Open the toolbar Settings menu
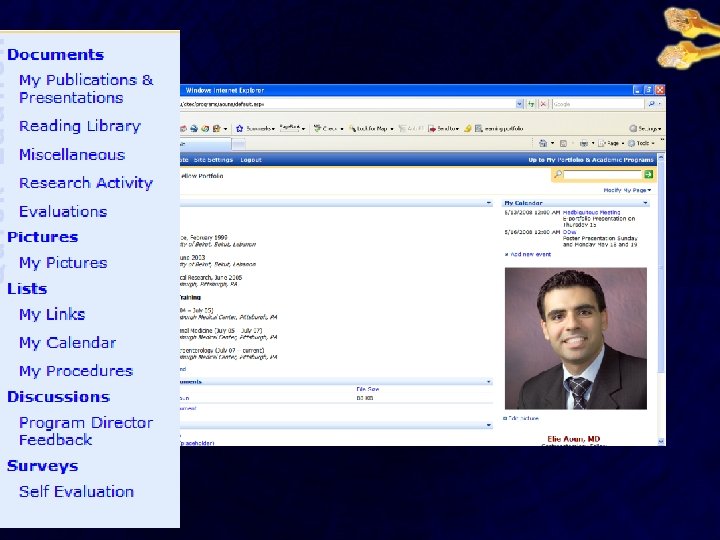Viewport: 720px width, 540px height. (x=645, y=129)
